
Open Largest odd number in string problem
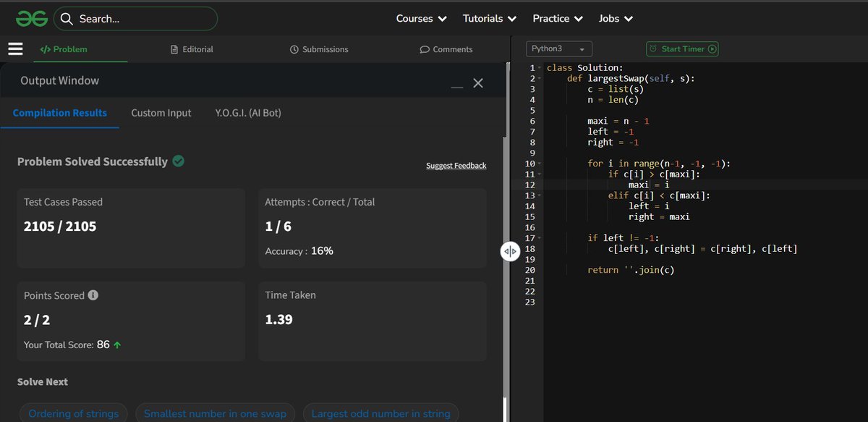(380, 413)
